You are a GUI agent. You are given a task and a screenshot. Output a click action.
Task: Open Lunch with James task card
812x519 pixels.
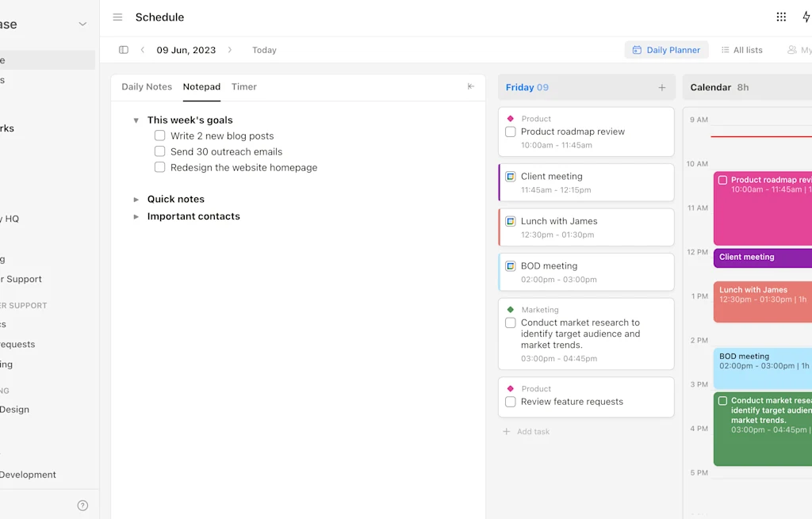(x=586, y=227)
